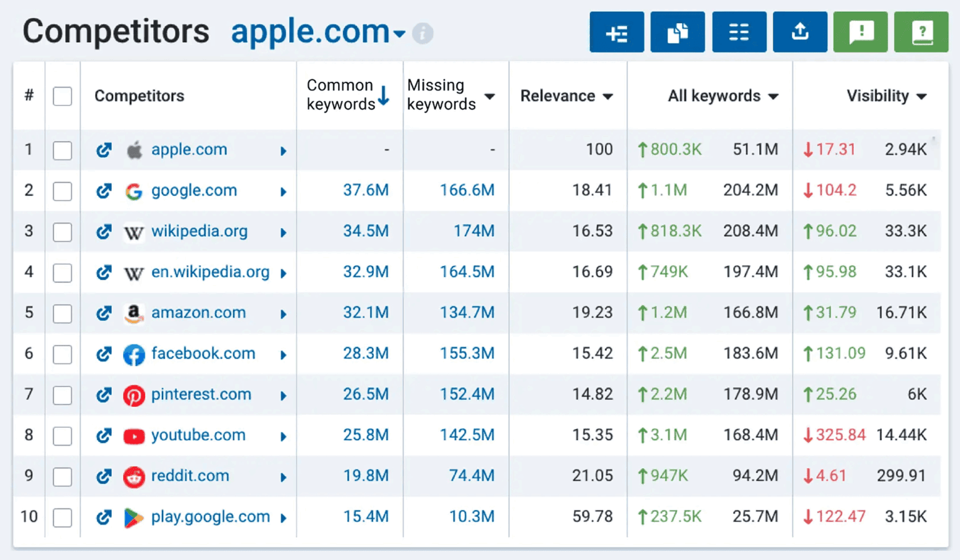Check the select-all checkbox in table header
Image resolution: width=960 pixels, height=560 pixels.
(x=62, y=96)
